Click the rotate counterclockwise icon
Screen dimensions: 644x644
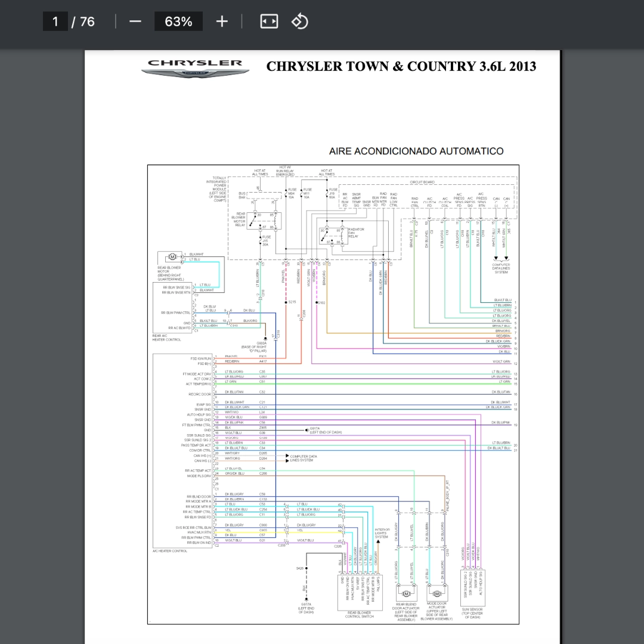(300, 21)
